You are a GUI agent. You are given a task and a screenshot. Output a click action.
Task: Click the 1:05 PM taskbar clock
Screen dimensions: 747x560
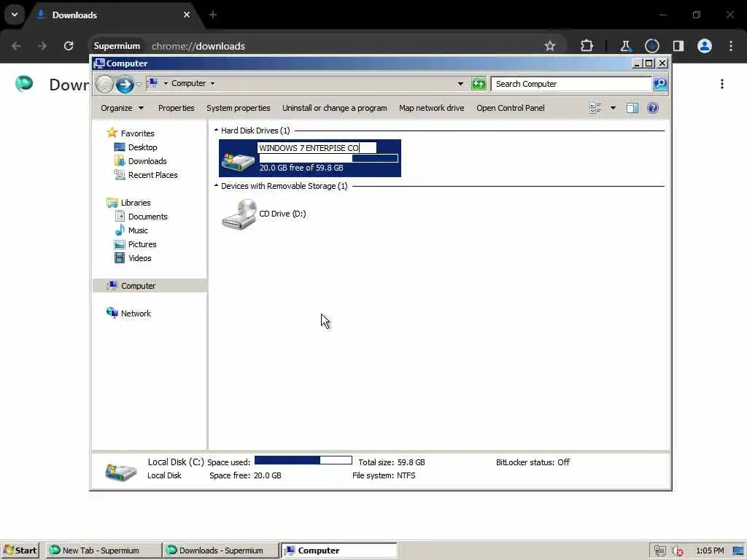click(x=710, y=551)
